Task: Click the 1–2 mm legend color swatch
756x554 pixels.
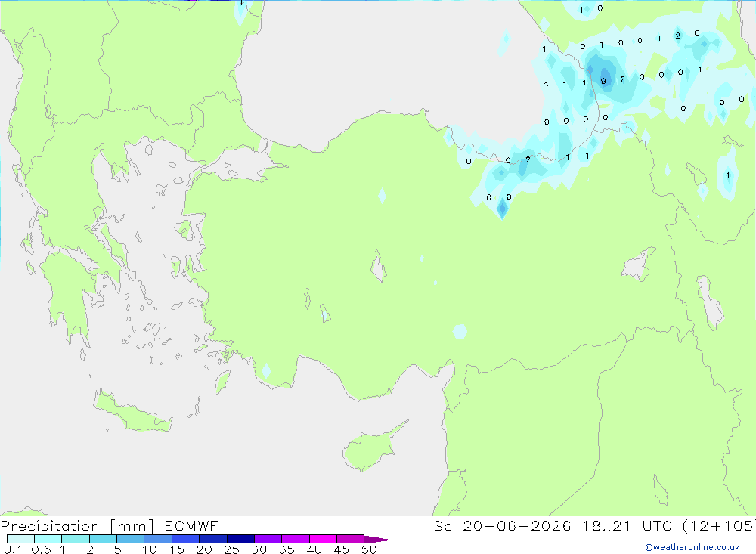Action: coord(76,539)
